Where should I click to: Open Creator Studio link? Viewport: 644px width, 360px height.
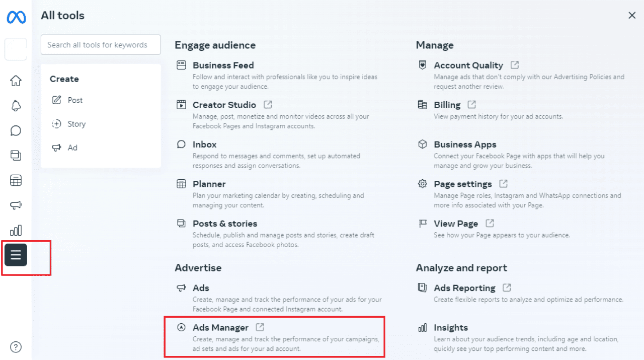click(224, 105)
